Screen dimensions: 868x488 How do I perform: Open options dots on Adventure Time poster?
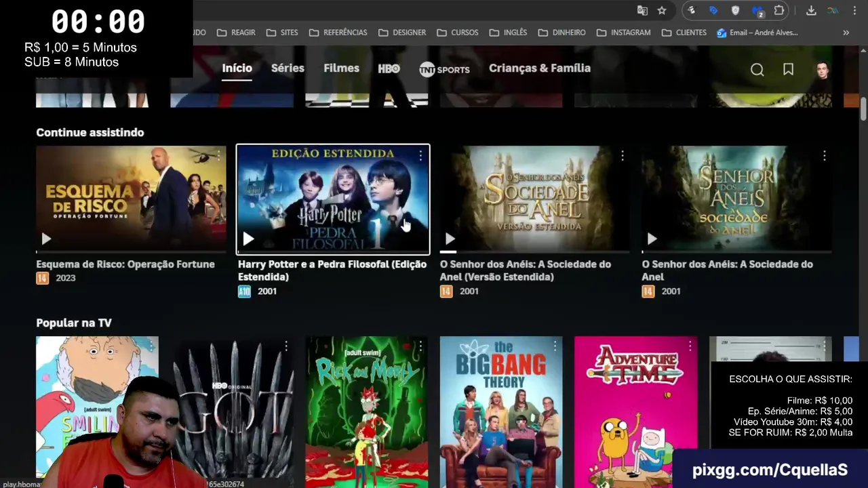(689, 346)
